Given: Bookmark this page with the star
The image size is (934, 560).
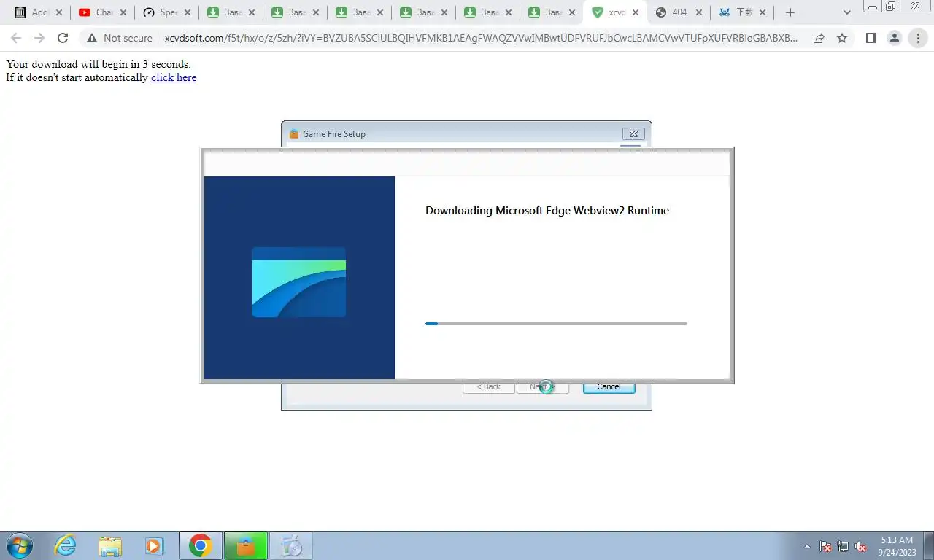Looking at the screenshot, I should [842, 38].
